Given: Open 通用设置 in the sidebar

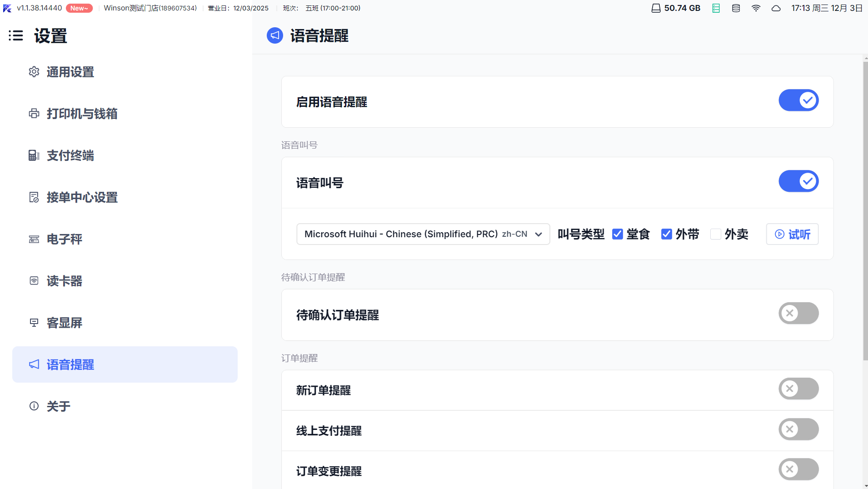Looking at the screenshot, I should point(70,72).
